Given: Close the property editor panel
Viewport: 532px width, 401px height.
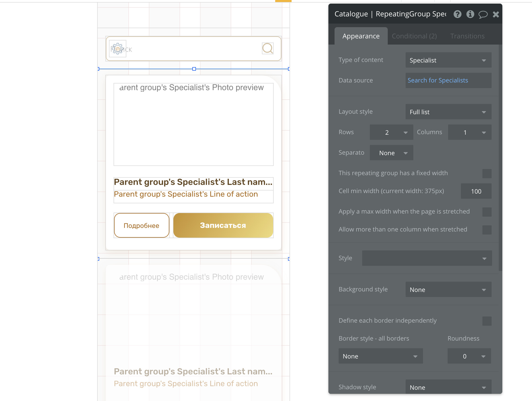Looking at the screenshot, I should [x=496, y=14].
